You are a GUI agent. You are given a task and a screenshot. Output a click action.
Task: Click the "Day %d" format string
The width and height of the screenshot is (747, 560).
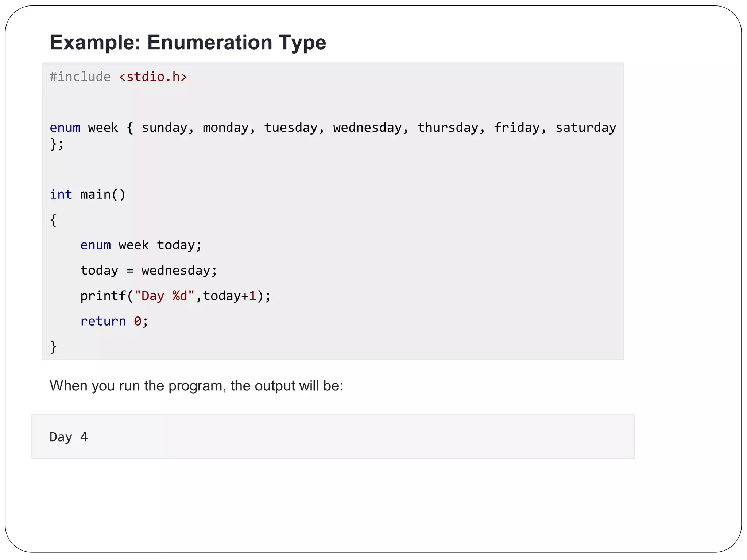pos(164,296)
